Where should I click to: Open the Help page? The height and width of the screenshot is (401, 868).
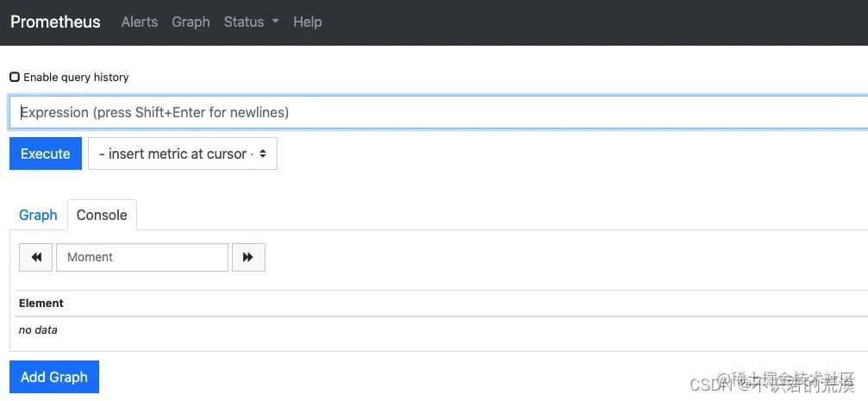coord(307,22)
